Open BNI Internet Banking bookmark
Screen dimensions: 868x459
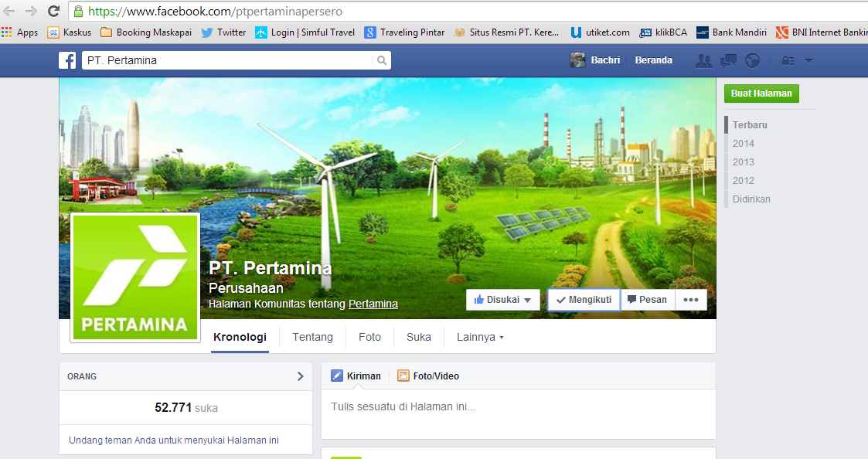pyautogui.click(x=822, y=32)
